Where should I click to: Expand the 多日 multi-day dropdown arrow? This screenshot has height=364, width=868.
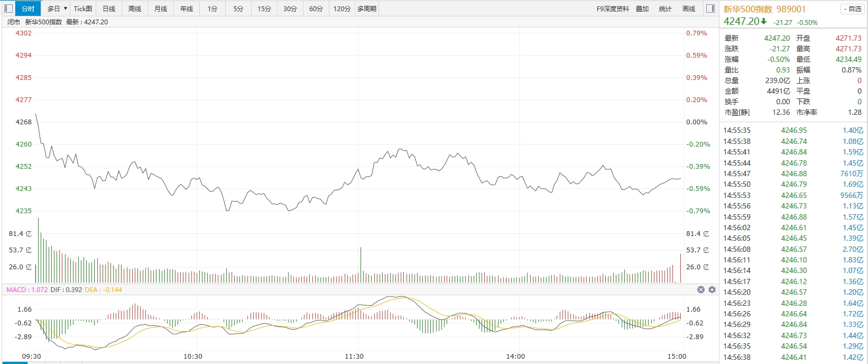[x=65, y=8]
